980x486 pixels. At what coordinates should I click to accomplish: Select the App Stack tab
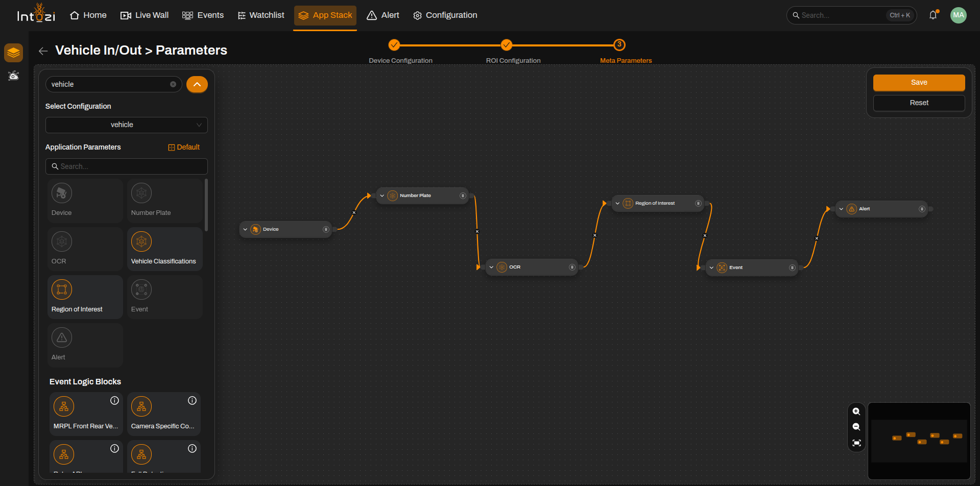[325, 15]
